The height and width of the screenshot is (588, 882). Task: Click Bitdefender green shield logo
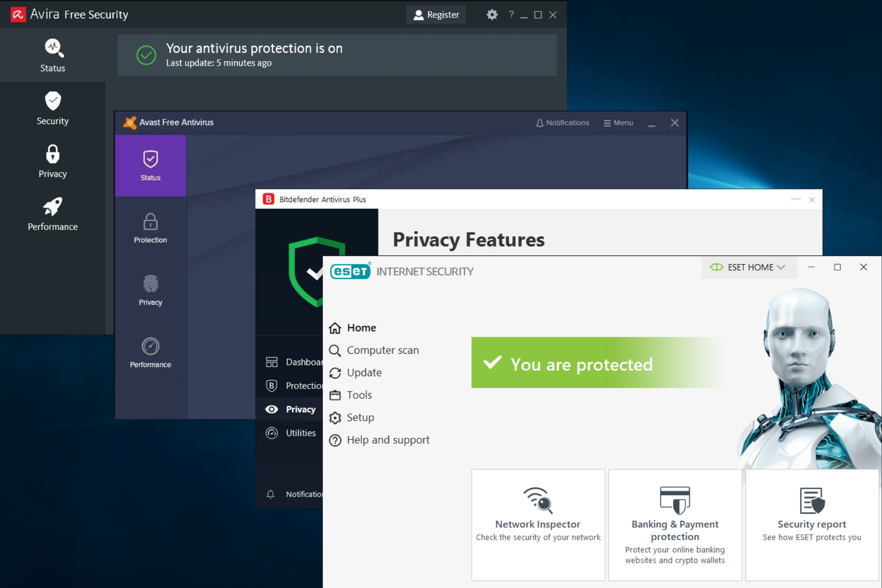(307, 271)
